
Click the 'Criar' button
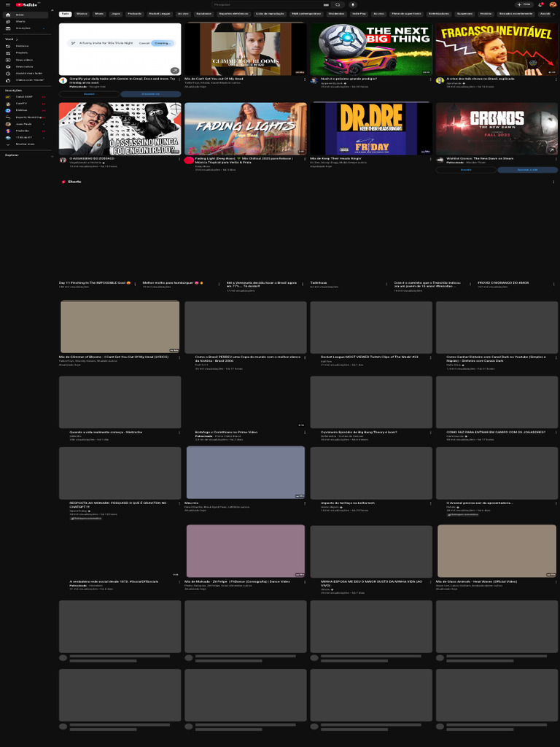(524, 4)
